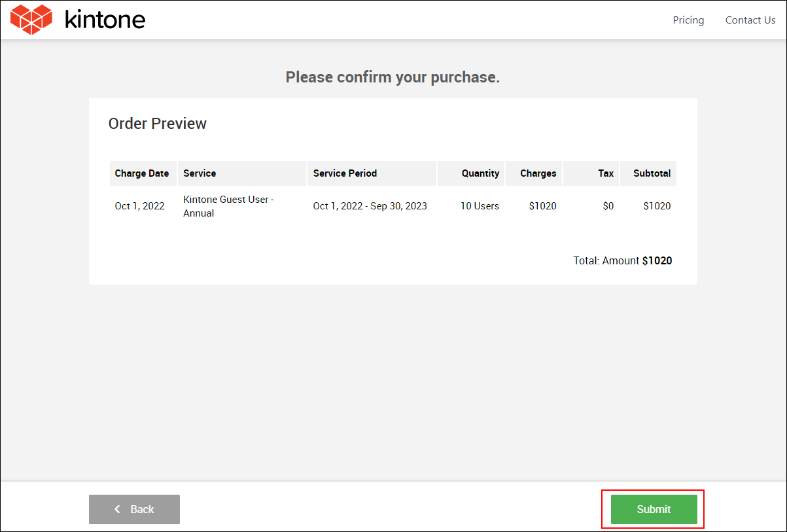Select the Service Period column header
This screenshot has width=787, height=532.
(x=345, y=173)
